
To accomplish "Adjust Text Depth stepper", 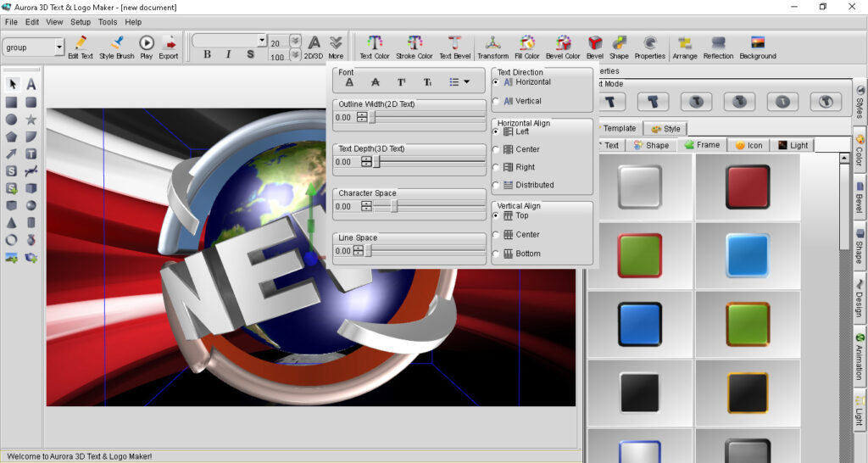I will coord(366,162).
